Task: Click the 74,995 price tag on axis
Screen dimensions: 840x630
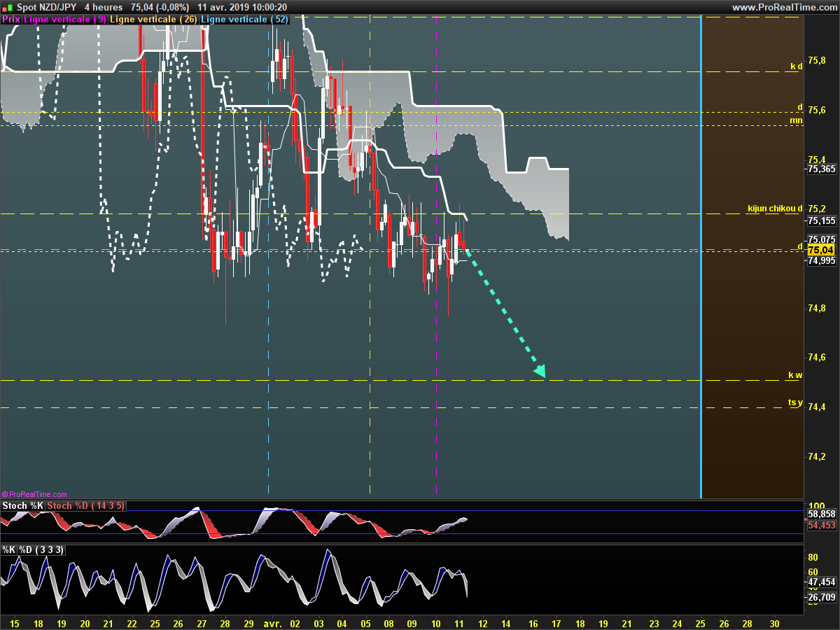Action: coord(821,260)
